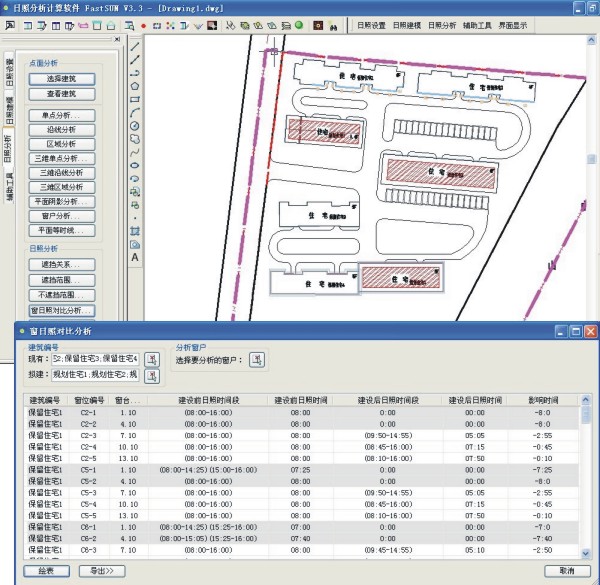Select the Revision cloud tool
This screenshot has height=585, width=600.
pyautogui.click(x=134, y=138)
